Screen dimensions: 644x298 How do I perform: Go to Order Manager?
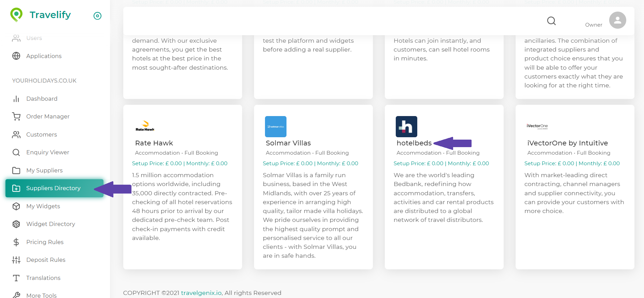[x=48, y=116]
